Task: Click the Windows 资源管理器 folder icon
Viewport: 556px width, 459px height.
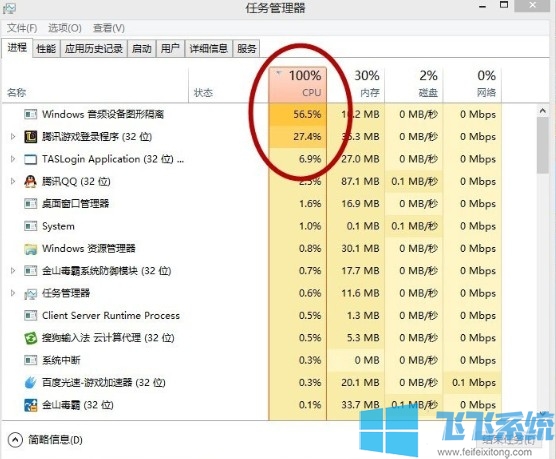Action: (x=30, y=249)
